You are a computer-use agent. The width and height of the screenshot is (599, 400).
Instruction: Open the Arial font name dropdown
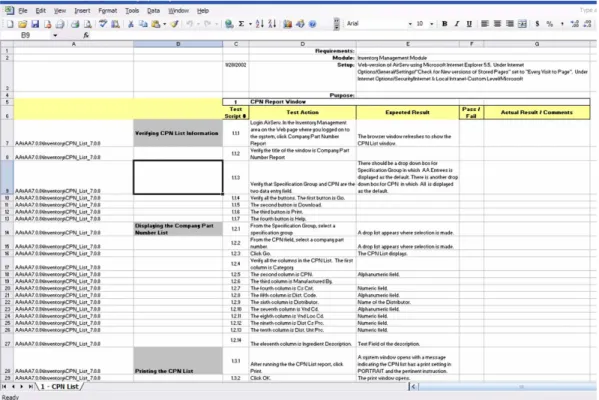tap(410, 24)
